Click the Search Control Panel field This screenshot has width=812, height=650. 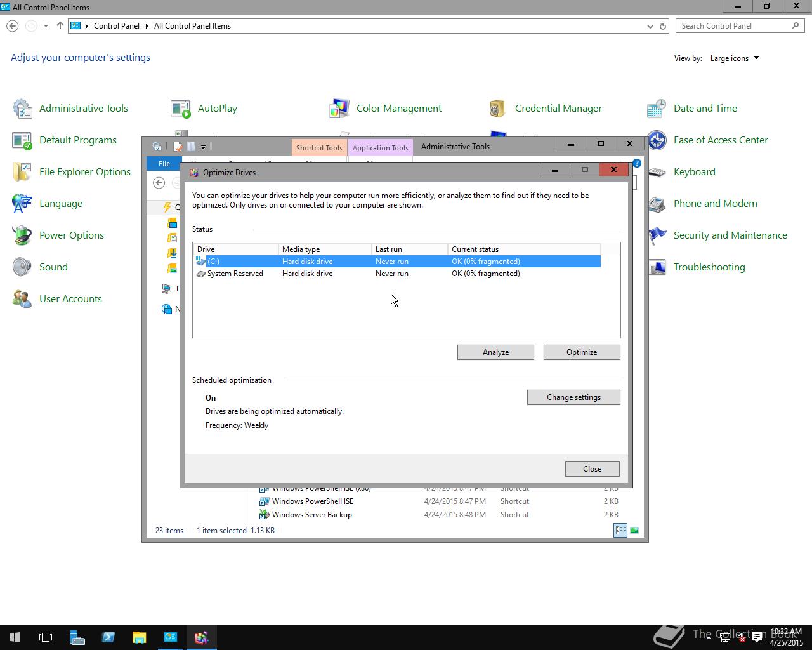[740, 26]
